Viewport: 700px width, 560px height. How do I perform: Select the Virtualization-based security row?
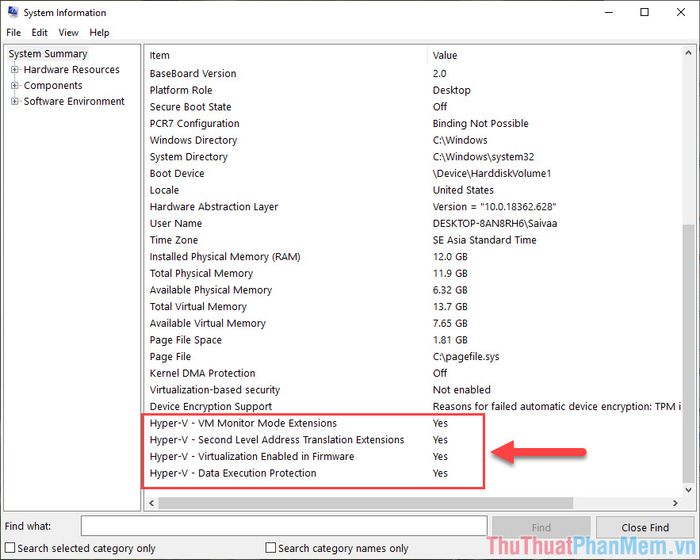415,389
